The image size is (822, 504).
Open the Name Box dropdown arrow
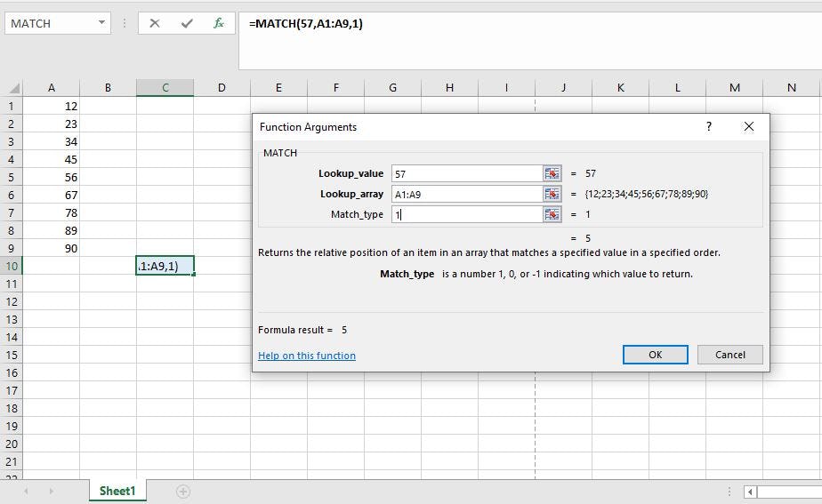101,23
